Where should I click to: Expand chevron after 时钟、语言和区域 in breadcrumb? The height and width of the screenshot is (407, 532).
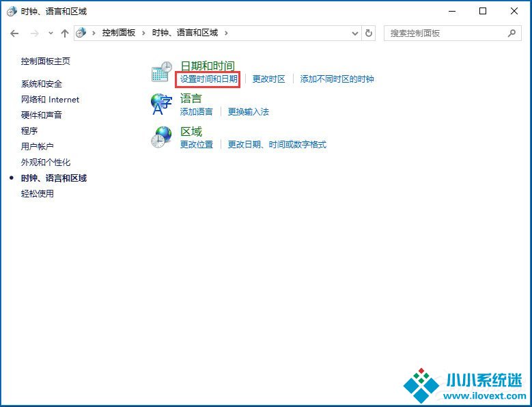coord(226,33)
